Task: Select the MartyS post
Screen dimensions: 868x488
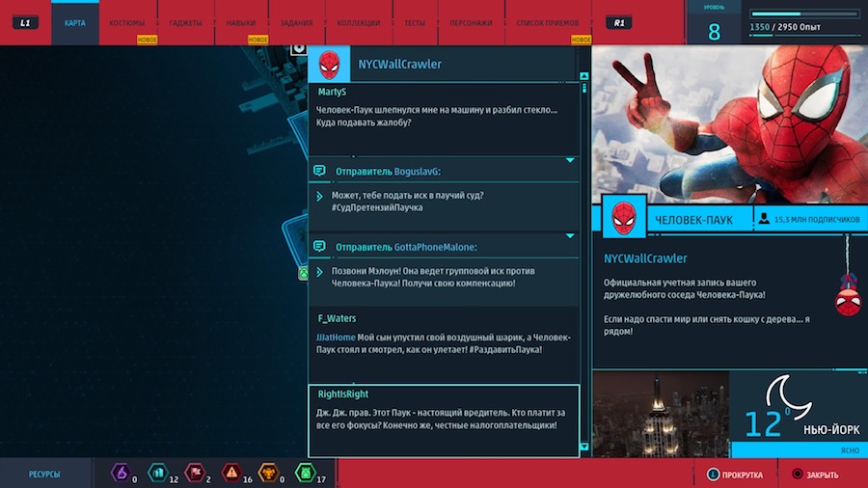Action: [444, 120]
